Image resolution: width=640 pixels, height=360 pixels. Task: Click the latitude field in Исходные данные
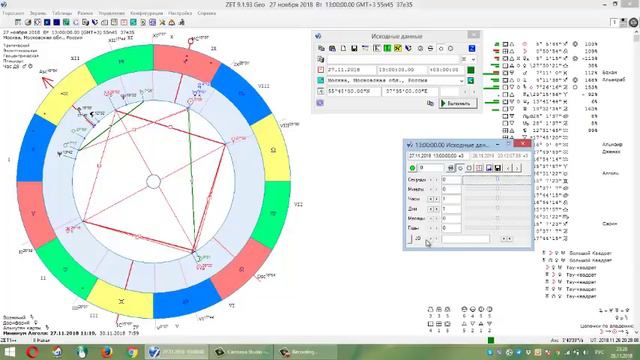(x=353, y=91)
